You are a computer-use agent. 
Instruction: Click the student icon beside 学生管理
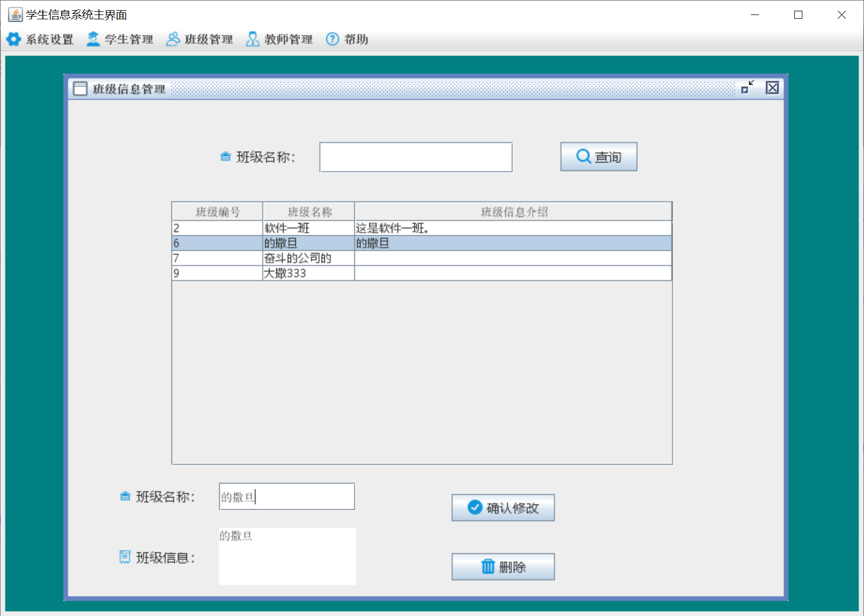[93, 39]
